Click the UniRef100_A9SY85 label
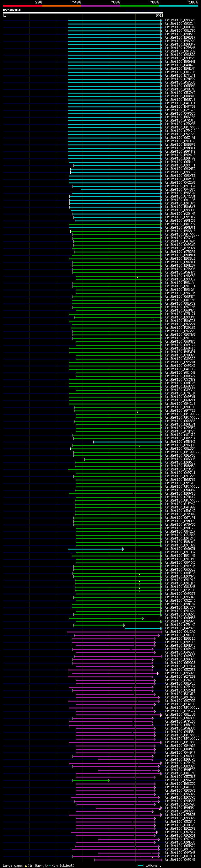The height and width of the screenshot is (868, 201). pyautogui.click(x=180, y=276)
